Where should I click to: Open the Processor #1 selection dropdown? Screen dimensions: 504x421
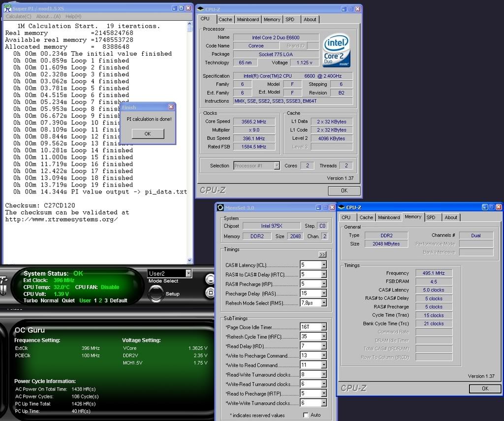(277, 165)
